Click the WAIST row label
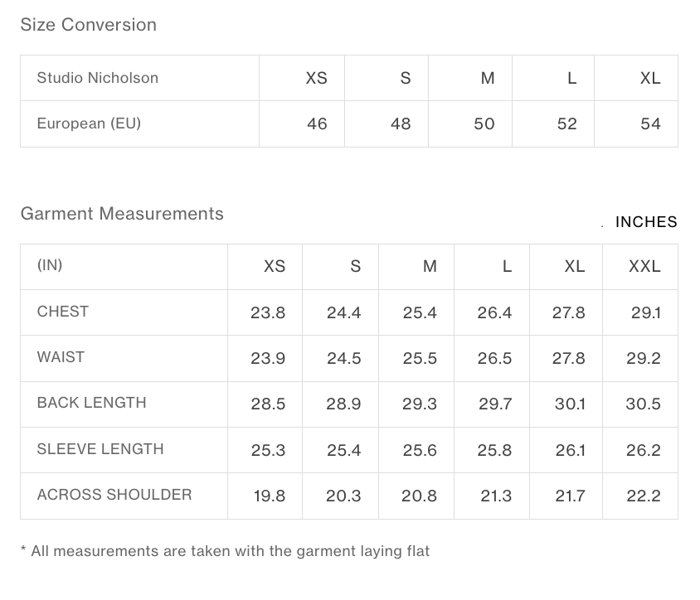The width and height of the screenshot is (700, 600). [x=61, y=357]
